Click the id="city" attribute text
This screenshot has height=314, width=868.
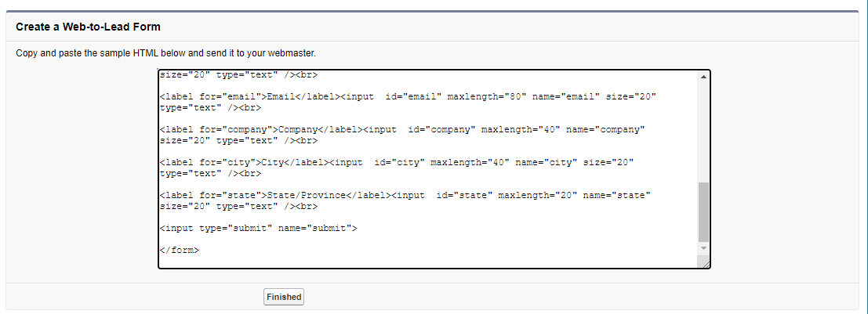tap(399, 162)
